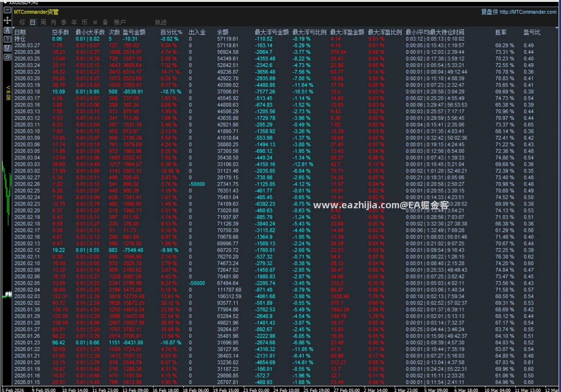Click the 日期 column header

20,32
